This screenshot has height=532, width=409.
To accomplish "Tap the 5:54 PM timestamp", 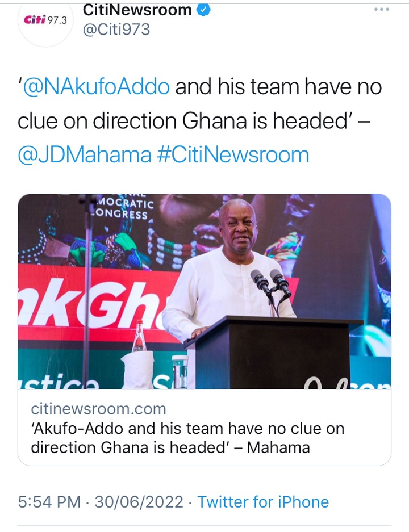I will pyautogui.click(x=49, y=502).
